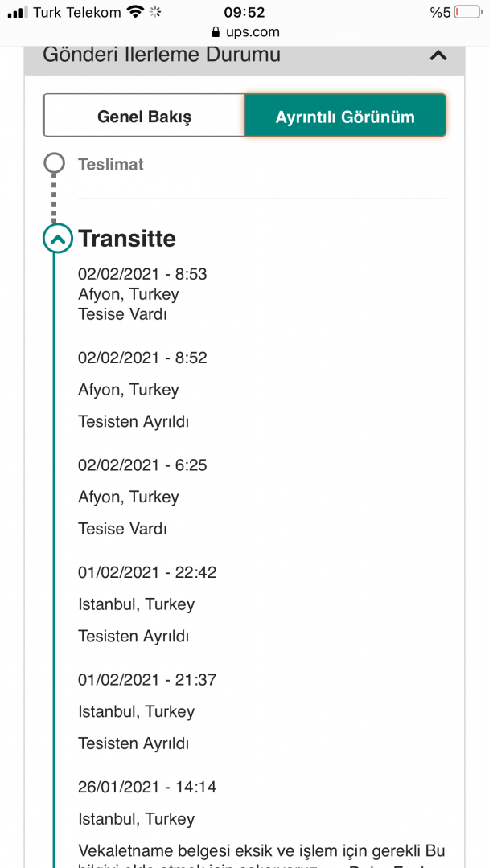The height and width of the screenshot is (868, 489).
Task: Tap the 09:52 clock in status bar
Action: [244, 12]
